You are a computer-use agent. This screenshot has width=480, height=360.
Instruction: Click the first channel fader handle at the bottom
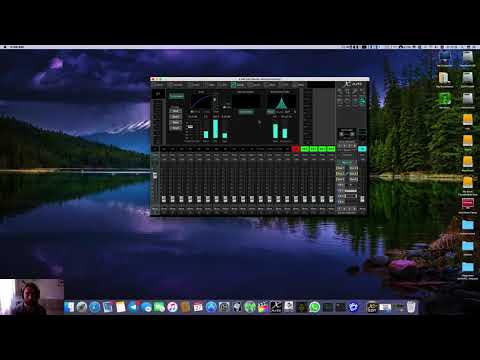pos(164,199)
